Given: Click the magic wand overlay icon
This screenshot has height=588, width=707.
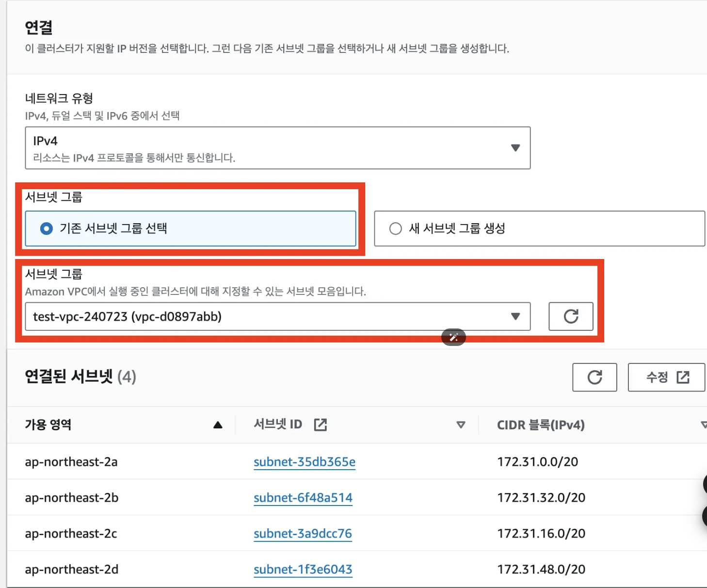Looking at the screenshot, I should [x=453, y=337].
